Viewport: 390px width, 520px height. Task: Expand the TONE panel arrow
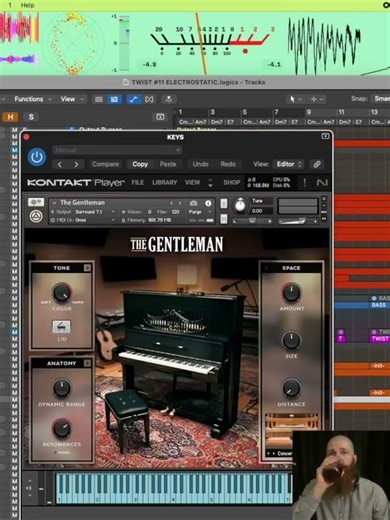point(87,268)
